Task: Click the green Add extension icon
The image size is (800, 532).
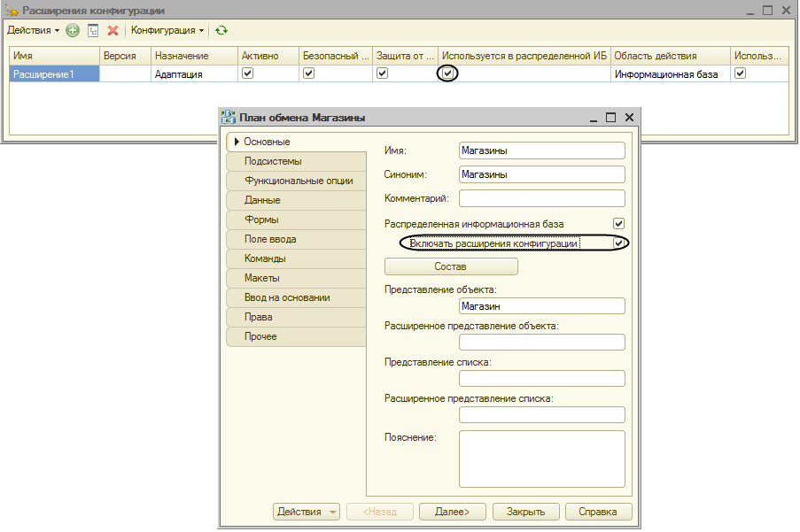Action: pos(73,31)
